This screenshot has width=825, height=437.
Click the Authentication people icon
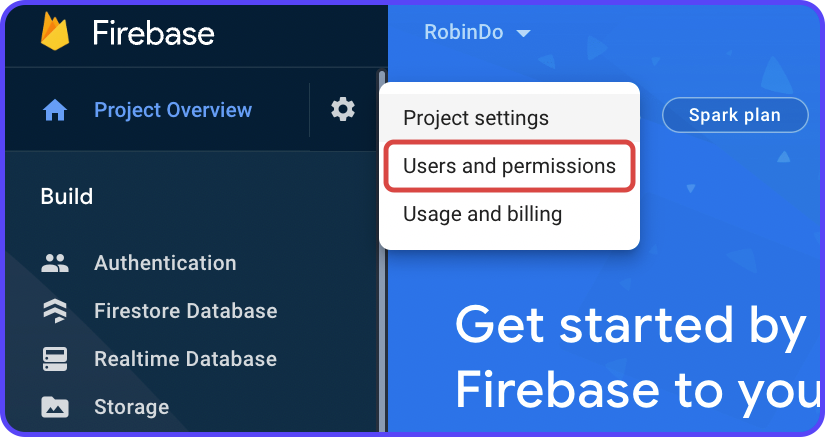coord(55,263)
